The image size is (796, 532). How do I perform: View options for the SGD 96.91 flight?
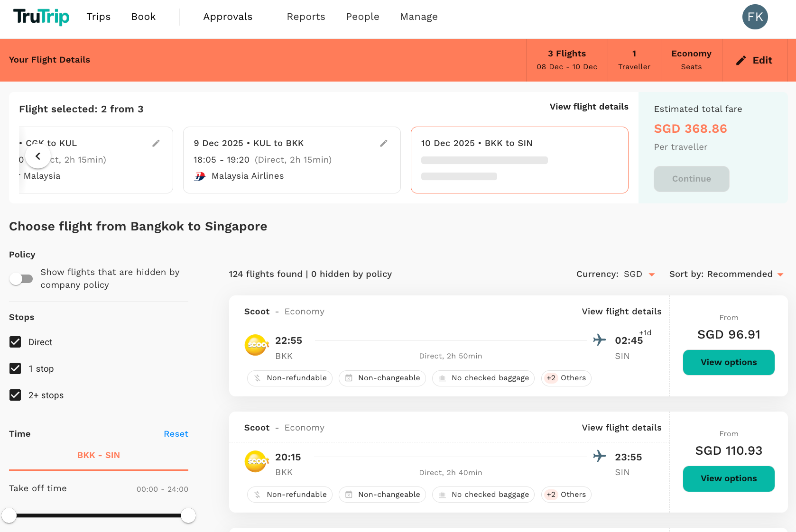tap(729, 362)
